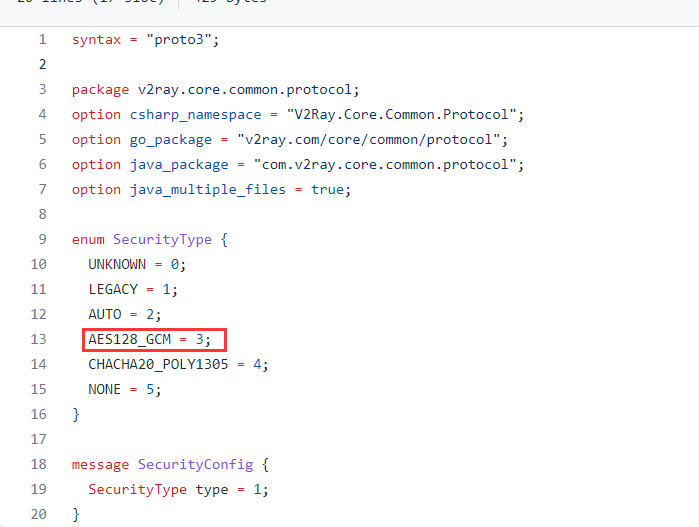Click line number 20 in gutter
Viewport: 699px width, 527px height.
click(x=38, y=514)
